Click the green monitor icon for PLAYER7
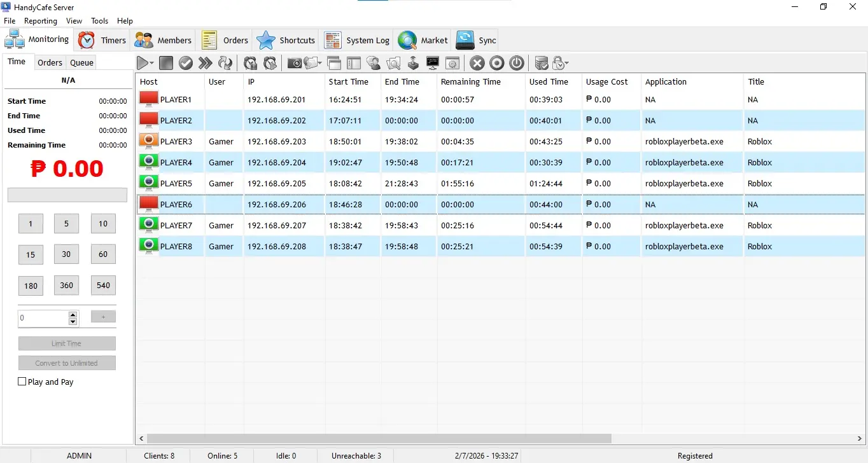 coord(149,225)
